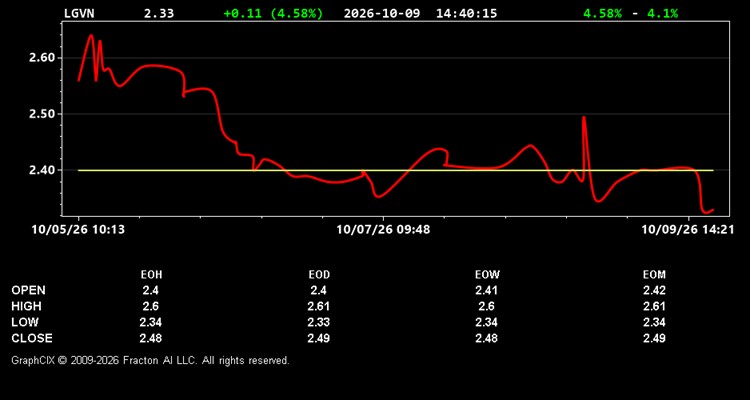Select the EOW CLOSE value 2.48
The width and height of the screenshot is (750, 400).
click(486, 338)
